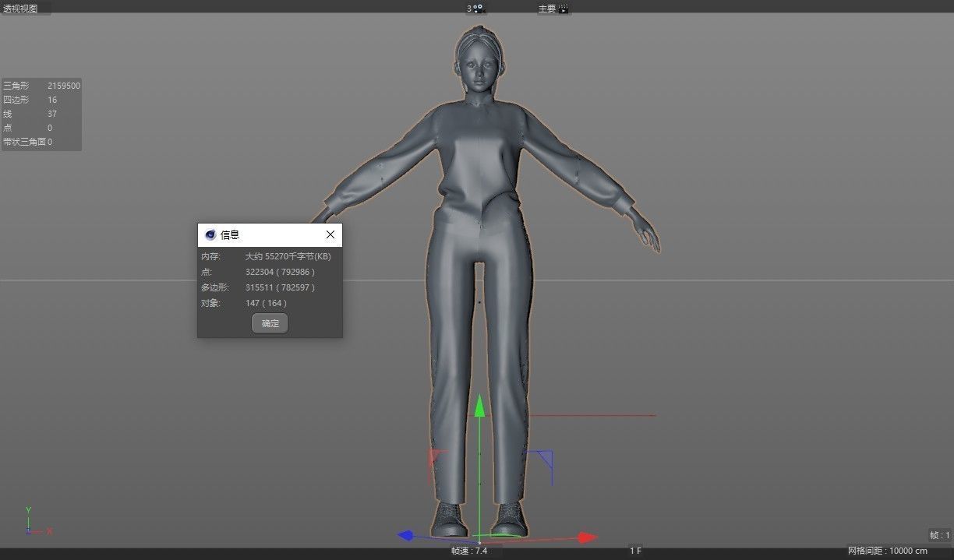Viewport: 954px width, 560px height.
Task: Click the Cinema 4D logo in 信息 dialog title
Action: click(210, 234)
